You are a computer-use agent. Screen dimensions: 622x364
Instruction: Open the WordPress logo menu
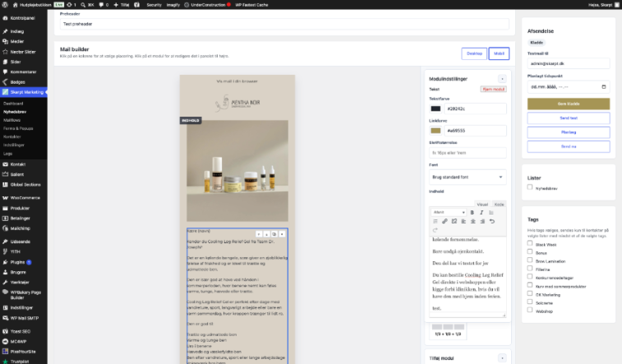point(5,5)
